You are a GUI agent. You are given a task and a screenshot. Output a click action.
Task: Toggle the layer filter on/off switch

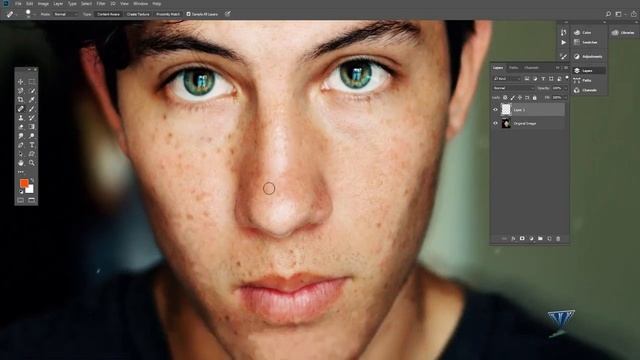tap(567, 78)
